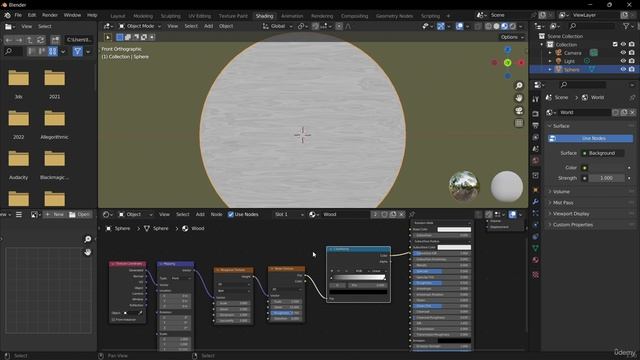Adjust the Strength 1.000 slider

coord(607,178)
